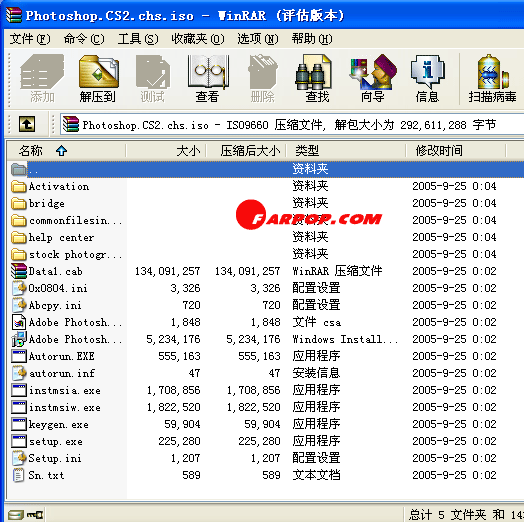524x522 pixels.
Task: Open the 帮助(H) menu
Action: tap(312, 39)
